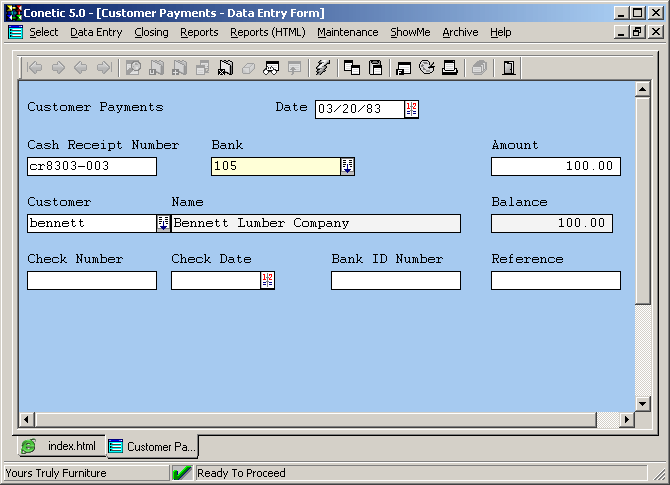Screen dimensions: 670x485
Task: Click the delete record icon with X
Action: 225,68
